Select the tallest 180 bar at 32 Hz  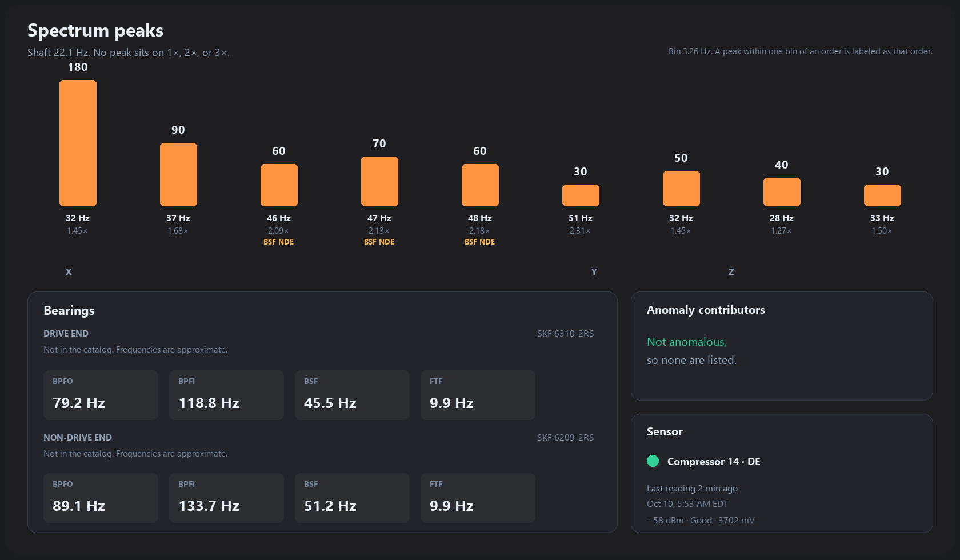click(x=78, y=143)
